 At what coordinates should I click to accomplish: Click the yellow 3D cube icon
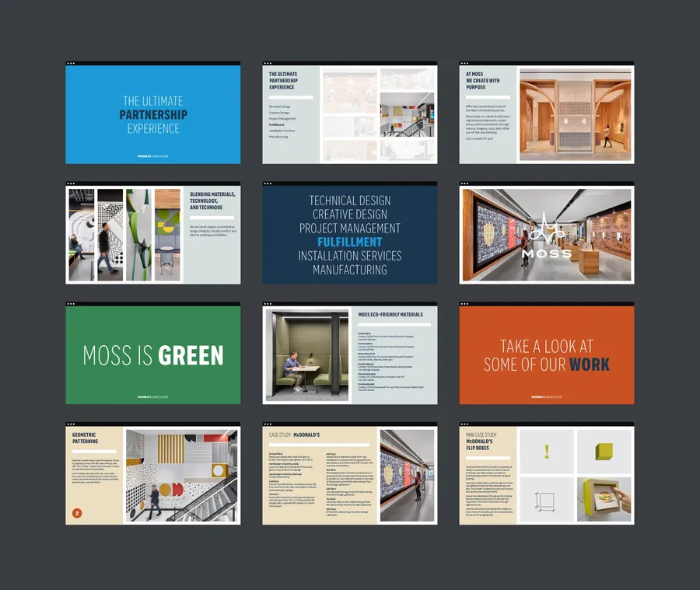[x=604, y=452]
